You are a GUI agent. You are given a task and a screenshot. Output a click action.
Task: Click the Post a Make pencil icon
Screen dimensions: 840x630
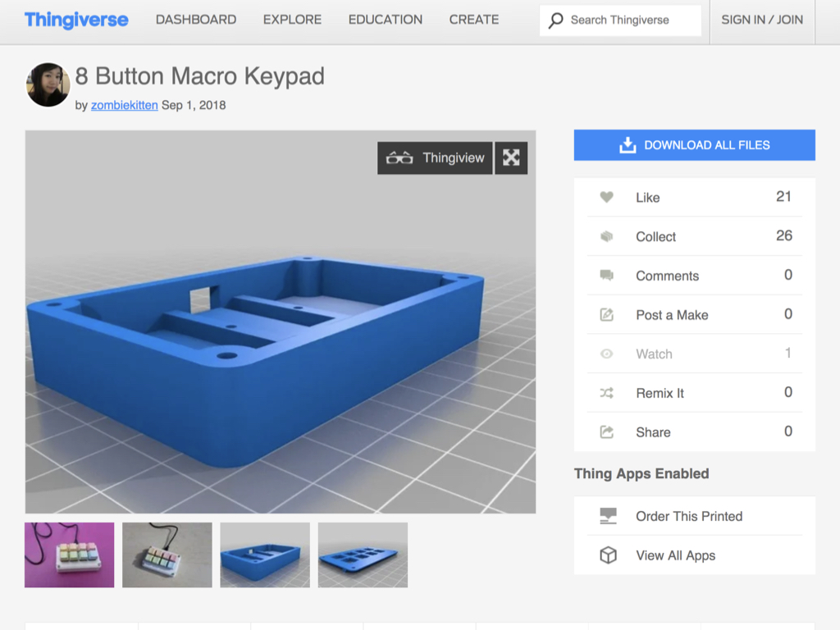(606, 314)
